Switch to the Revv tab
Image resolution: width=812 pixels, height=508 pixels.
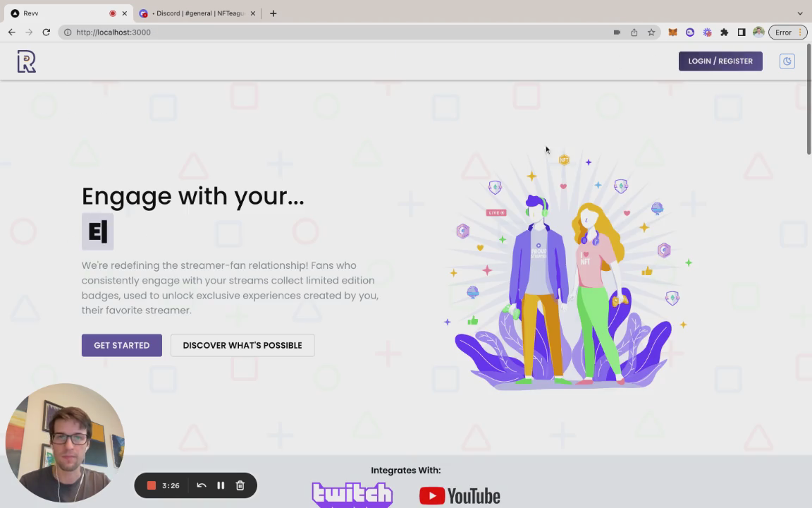[x=69, y=13]
